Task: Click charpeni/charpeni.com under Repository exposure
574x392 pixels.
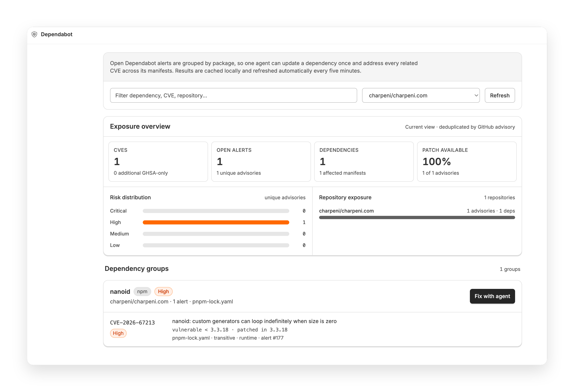Action: [x=346, y=211]
